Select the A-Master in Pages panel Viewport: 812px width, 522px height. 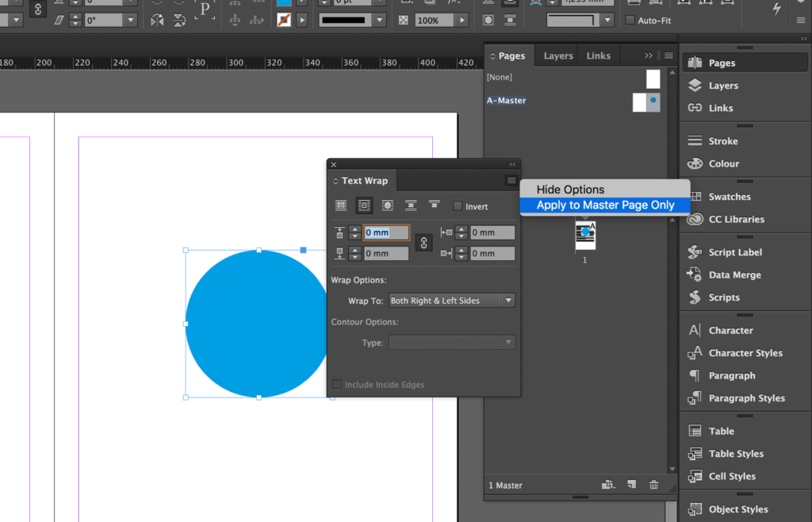click(x=507, y=101)
